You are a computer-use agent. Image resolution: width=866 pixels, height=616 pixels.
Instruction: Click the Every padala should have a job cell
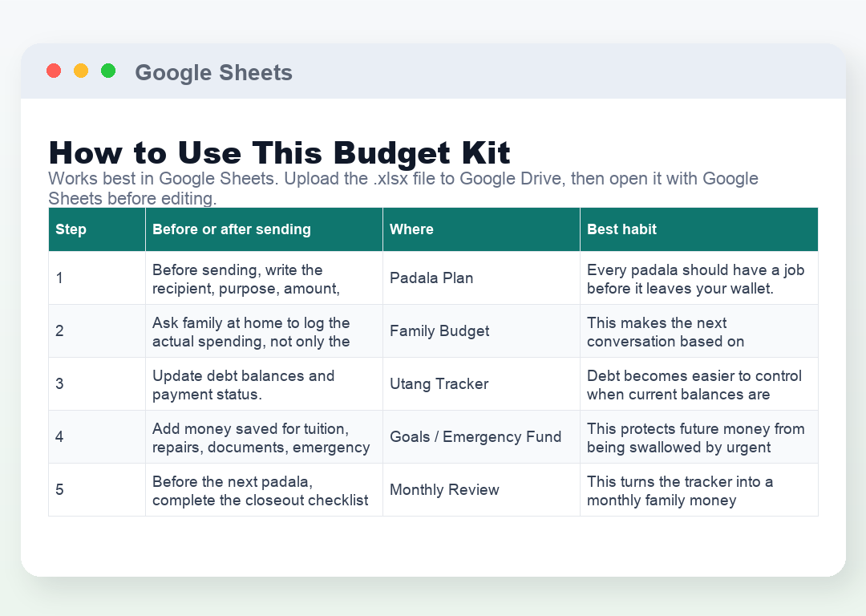pyautogui.click(x=698, y=278)
